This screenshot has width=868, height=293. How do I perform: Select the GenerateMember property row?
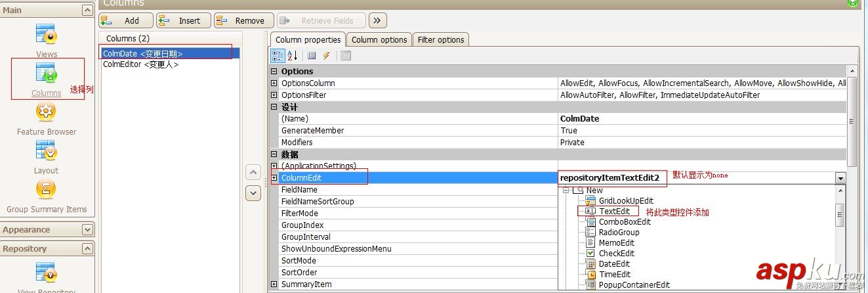419,131
